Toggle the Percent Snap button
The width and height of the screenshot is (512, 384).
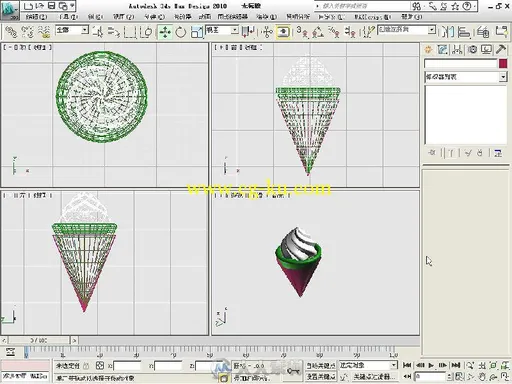pos(334,32)
